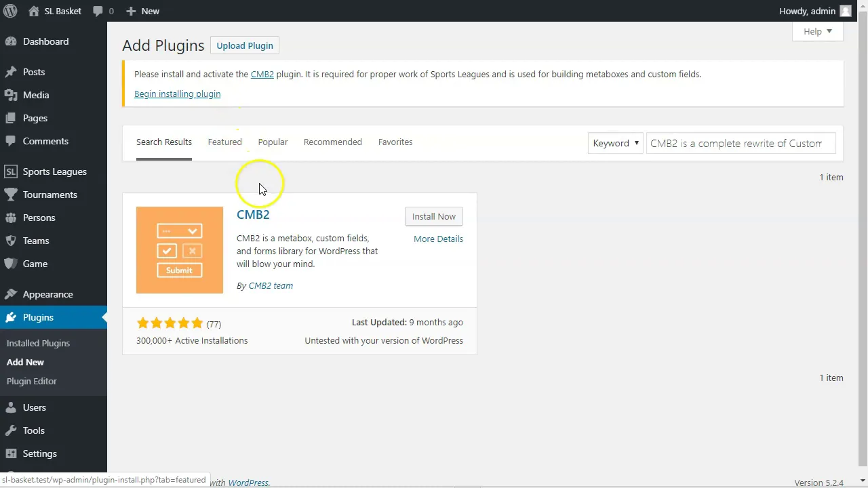
Task: Click the Dashboard gauge icon
Action: pos(10,41)
